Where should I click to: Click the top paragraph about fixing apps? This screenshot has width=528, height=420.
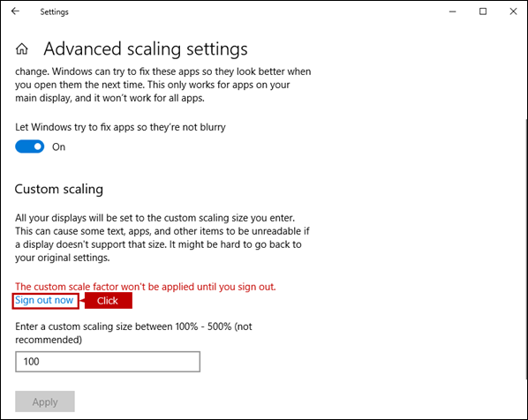coord(163,85)
